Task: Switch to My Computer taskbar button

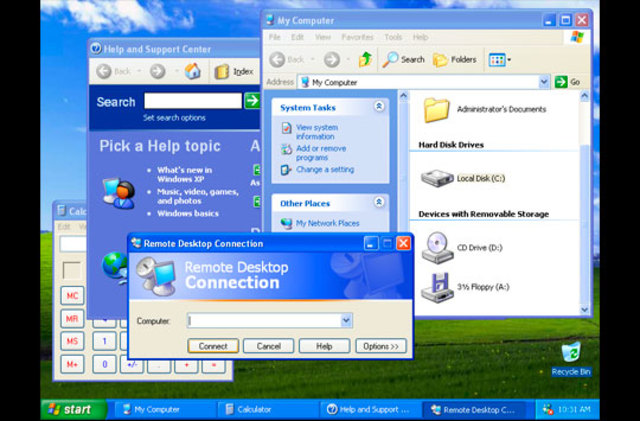Action: tap(164, 409)
